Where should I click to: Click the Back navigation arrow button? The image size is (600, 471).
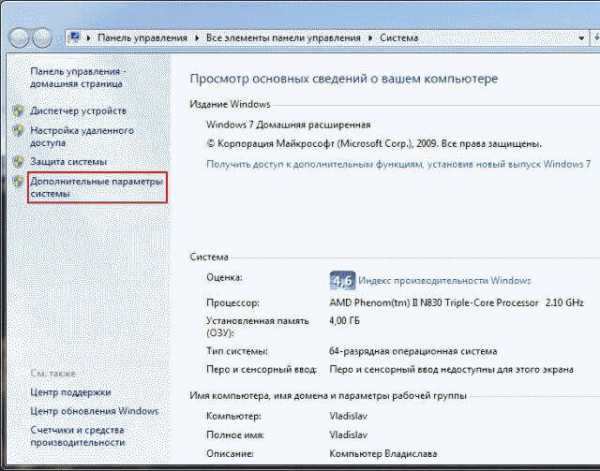coord(21,37)
